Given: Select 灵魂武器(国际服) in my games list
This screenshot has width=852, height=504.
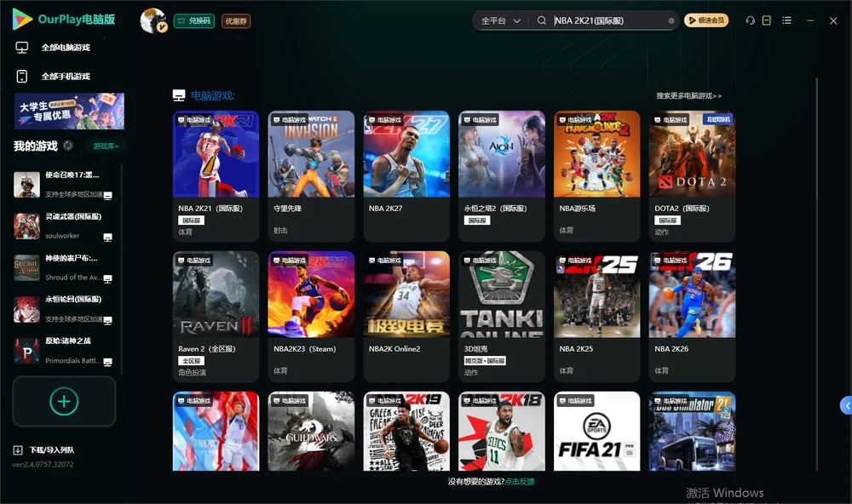Looking at the screenshot, I should pos(64,226).
